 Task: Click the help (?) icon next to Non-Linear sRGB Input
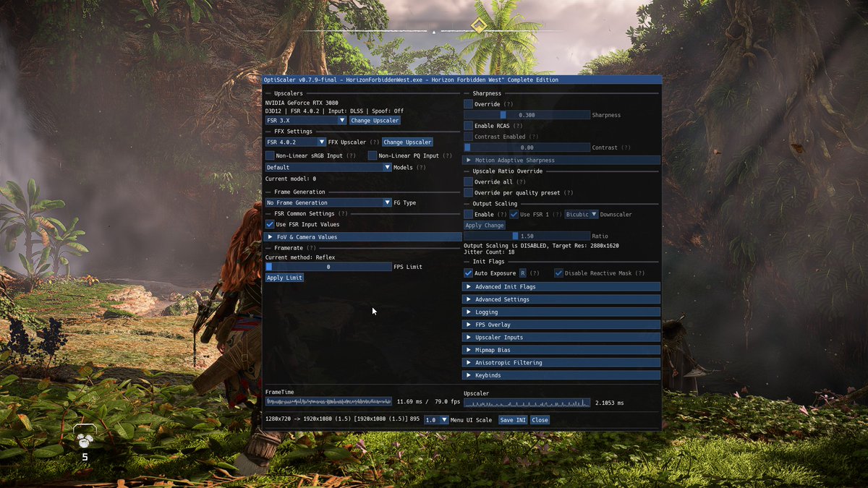[352, 155]
